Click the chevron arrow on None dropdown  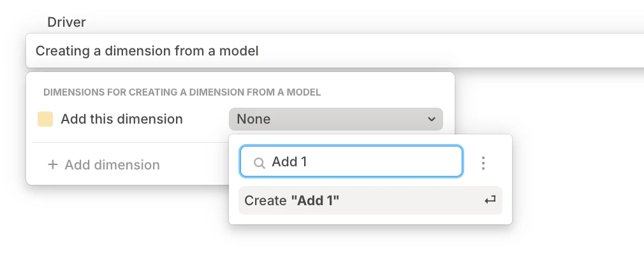point(431,119)
